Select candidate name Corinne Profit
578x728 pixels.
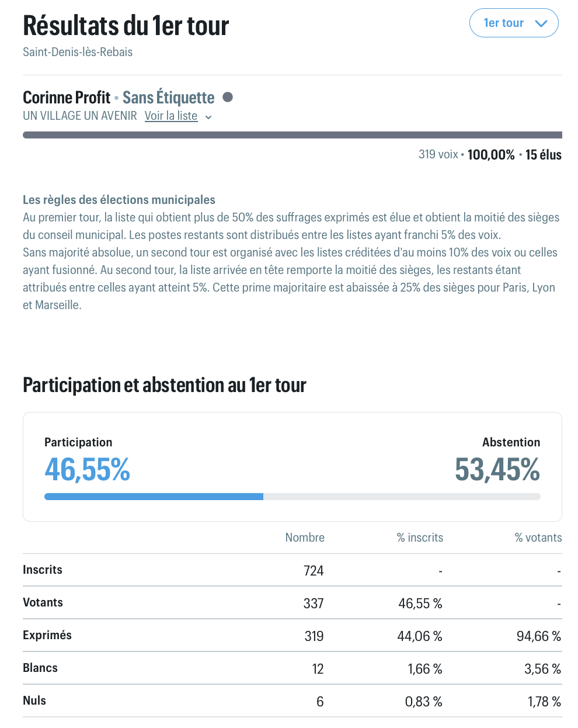pyautogui.click(x=67, y=97)
